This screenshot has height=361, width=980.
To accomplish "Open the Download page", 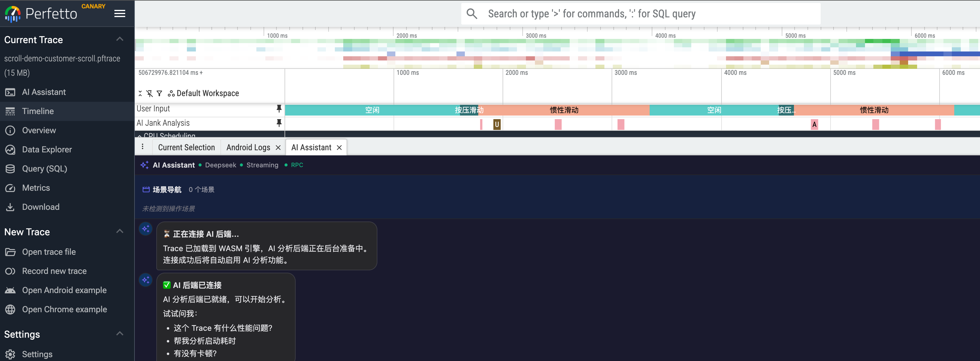I will (40, 207).
